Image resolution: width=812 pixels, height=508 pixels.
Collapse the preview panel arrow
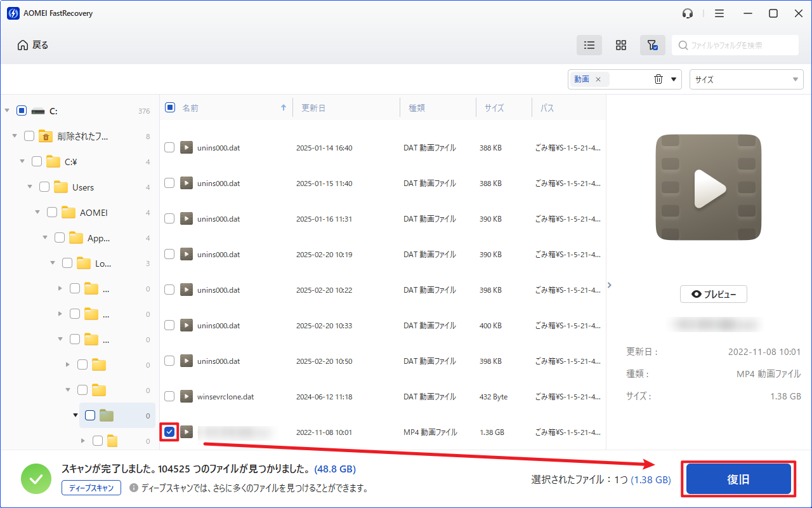point(610,285)
